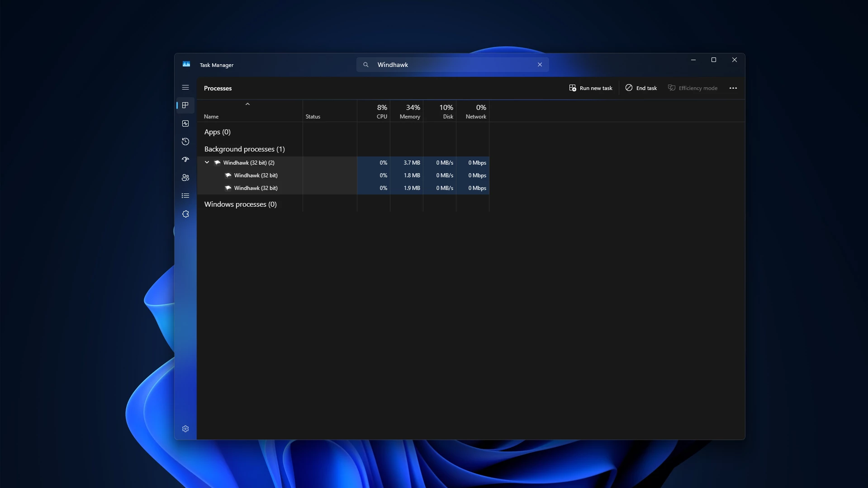Click the search magnifier icon
The image size is (868, 488).
coord(366,65)
